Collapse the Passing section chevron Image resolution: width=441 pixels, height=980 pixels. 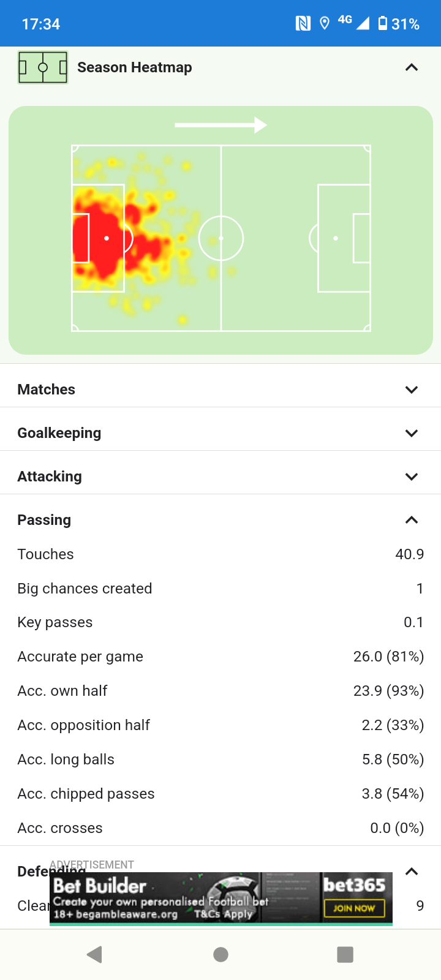412,520
